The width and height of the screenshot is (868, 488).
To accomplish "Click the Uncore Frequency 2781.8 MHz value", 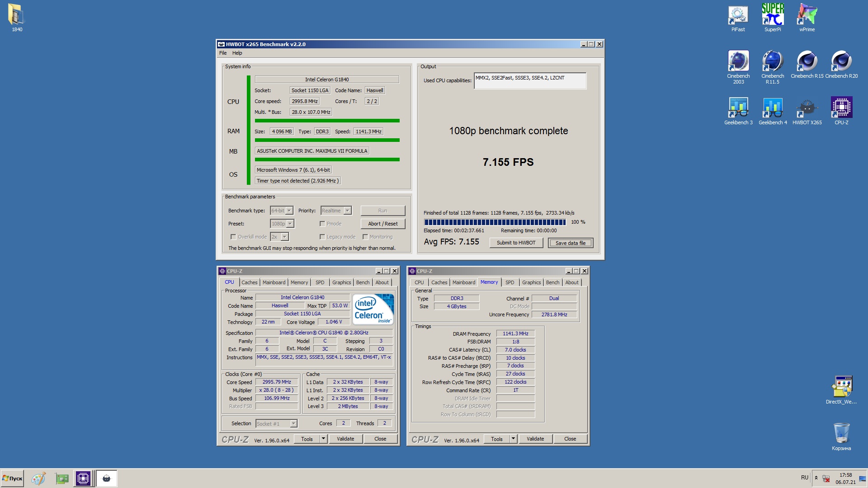I will pos(554,314).
